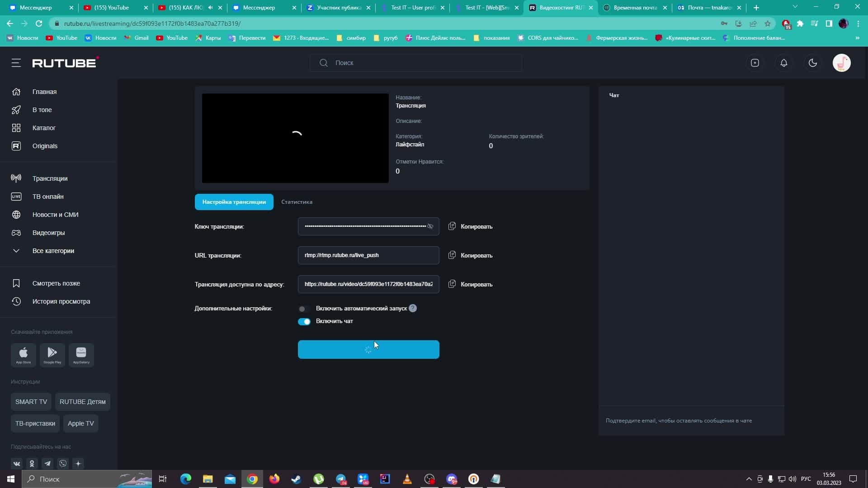Open the hamburger sidebar menu
This screenshot has height=488, width=868.
(x=16, y=63)
